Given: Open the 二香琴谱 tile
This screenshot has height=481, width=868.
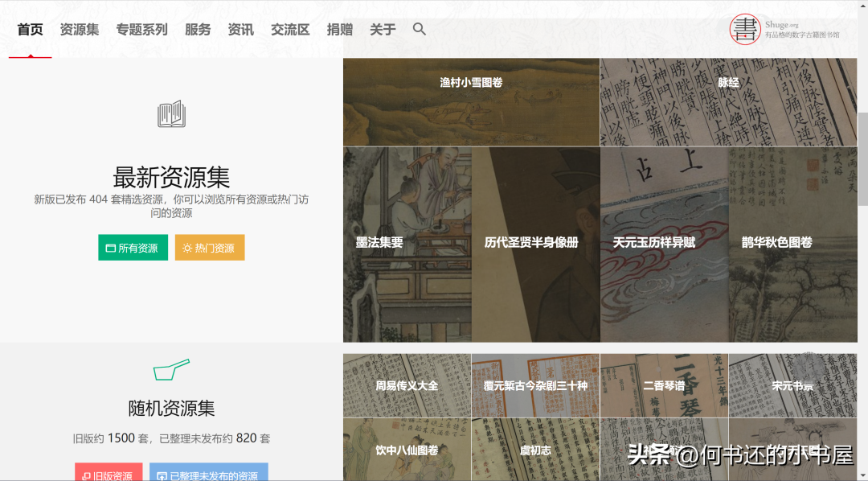Looking at the screenshot, I should tap(665, 386).
